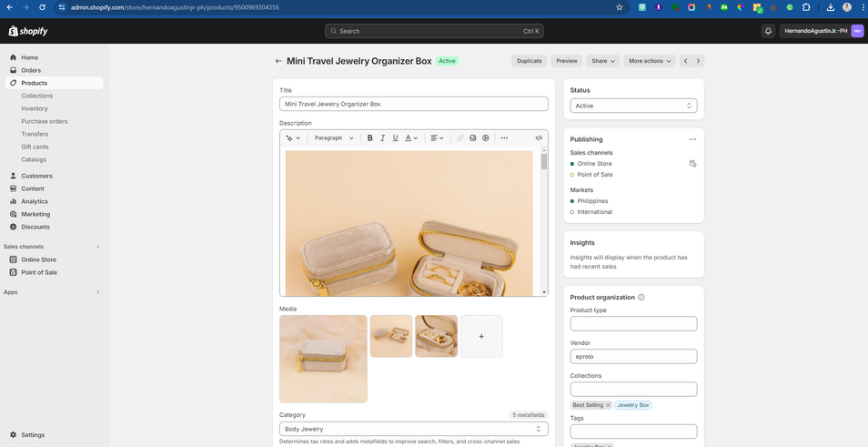The image size is (868, 447).
Task: Click the Product type field
Action: click(x=633, y=323)
